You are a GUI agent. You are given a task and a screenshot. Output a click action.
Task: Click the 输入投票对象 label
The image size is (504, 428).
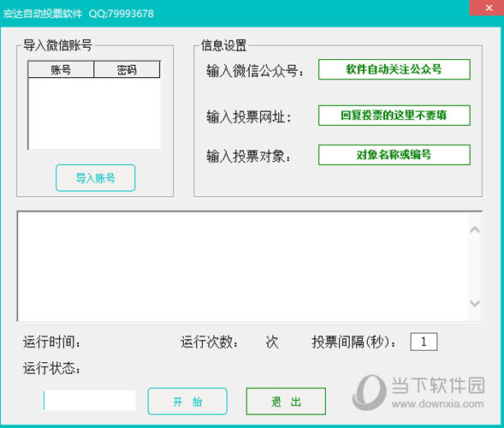[248, 157]
